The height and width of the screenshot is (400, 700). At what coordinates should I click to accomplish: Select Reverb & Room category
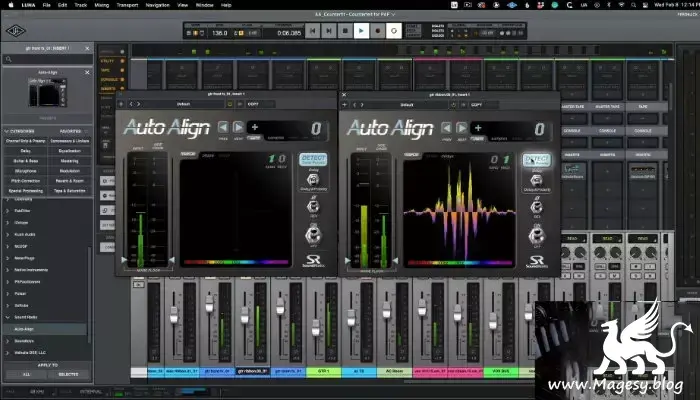(70, 181)
